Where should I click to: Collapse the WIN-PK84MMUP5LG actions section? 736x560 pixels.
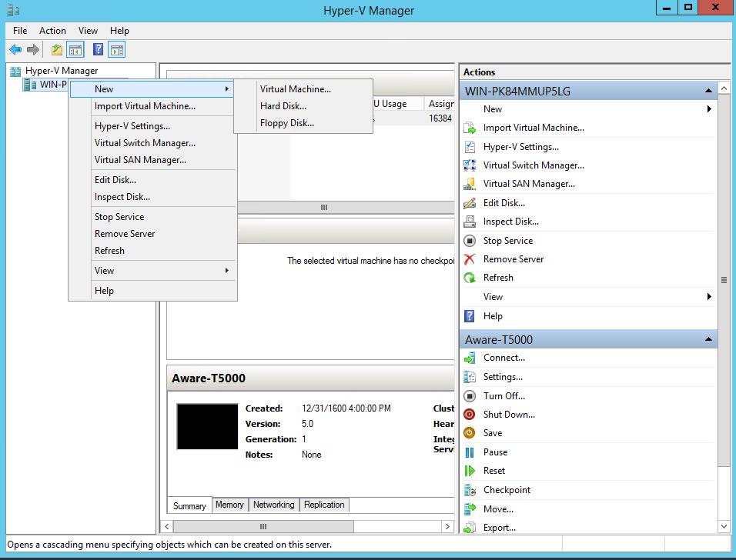coord(708,91)
